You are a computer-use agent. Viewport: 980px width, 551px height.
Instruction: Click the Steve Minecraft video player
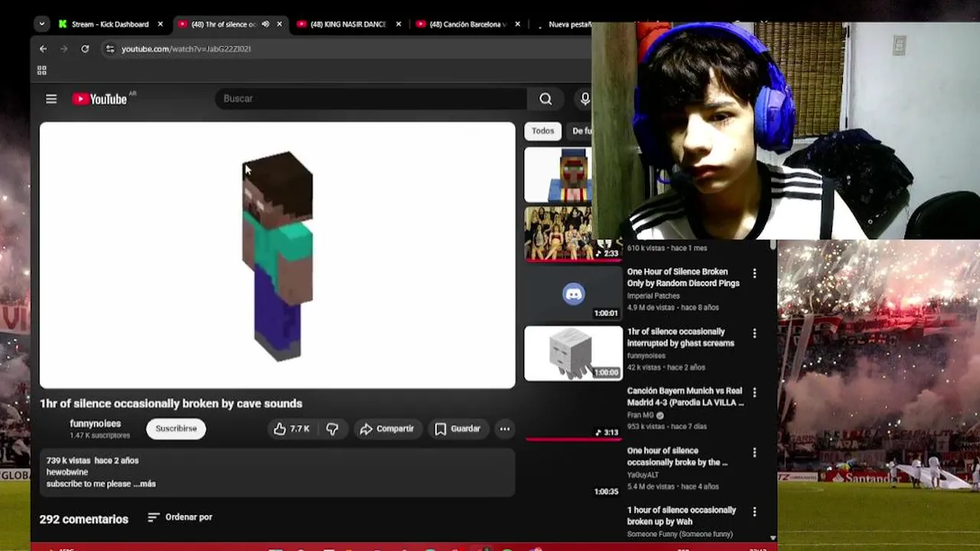(x=277, y=256)
